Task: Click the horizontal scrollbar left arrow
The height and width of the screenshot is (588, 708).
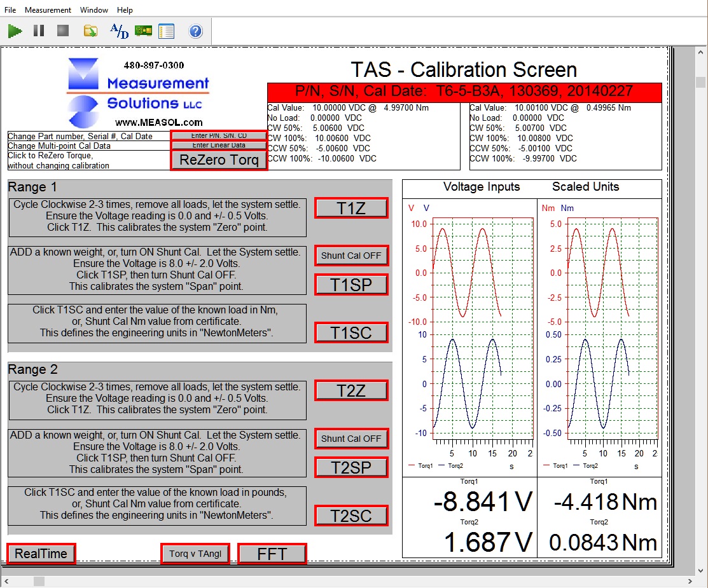Action: coord(6,581)
